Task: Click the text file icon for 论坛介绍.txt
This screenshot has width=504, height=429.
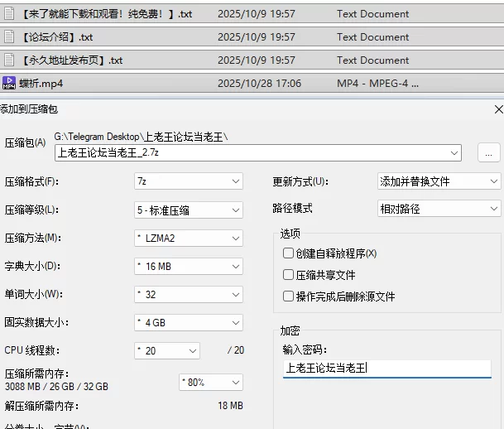Action: pos(9,36)
